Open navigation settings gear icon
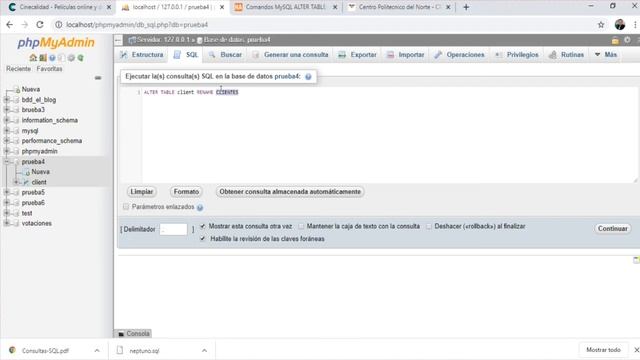The height and width of the screenshot is (360, 640). [x=71, y=58]
